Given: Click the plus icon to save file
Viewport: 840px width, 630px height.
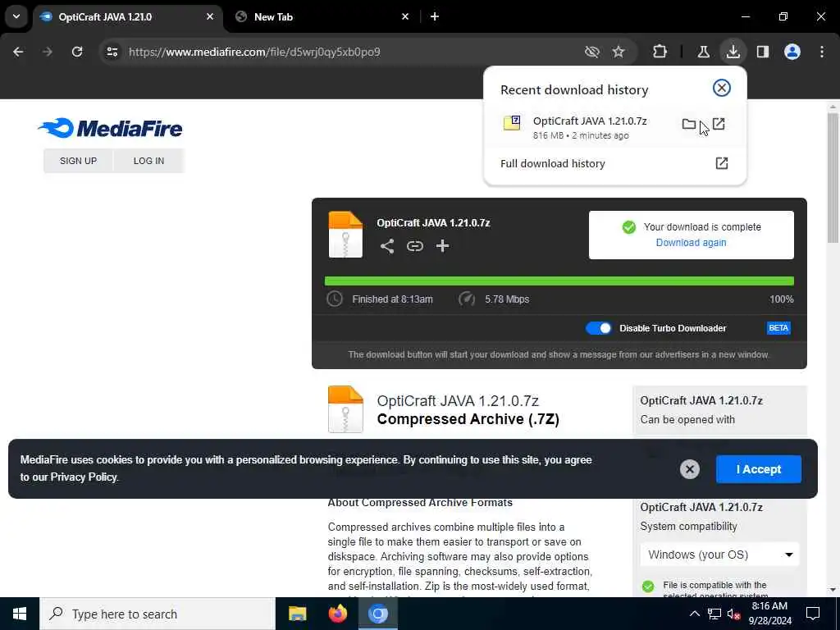Looking at the screenshot, I should [x=442, y=246].
